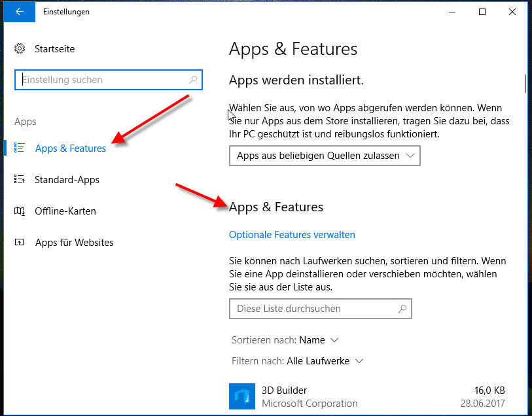Click the vertical scrollbar on the right
This screenshot has height=416, width=532.
(525, 85)
